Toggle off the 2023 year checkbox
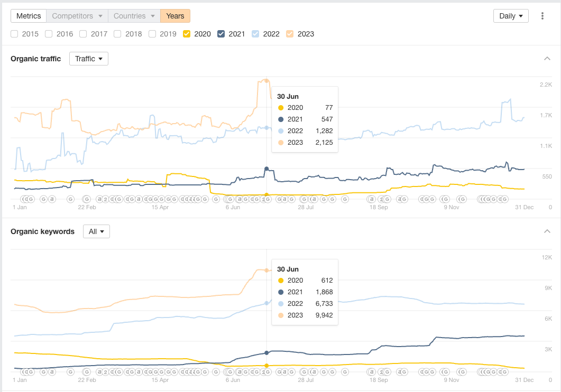 click(290, 34)
